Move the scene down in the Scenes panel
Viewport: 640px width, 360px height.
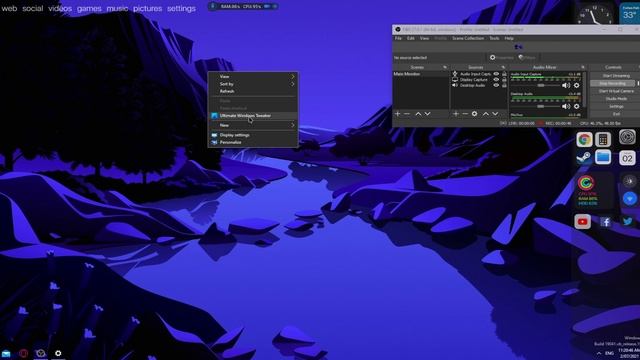(427, 114)
